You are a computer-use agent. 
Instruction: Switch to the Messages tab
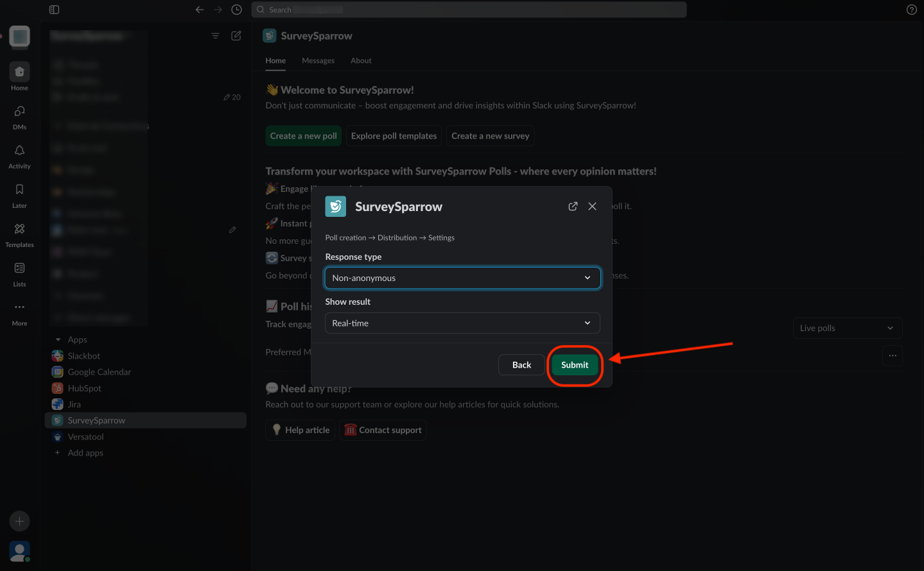point(318,61)
